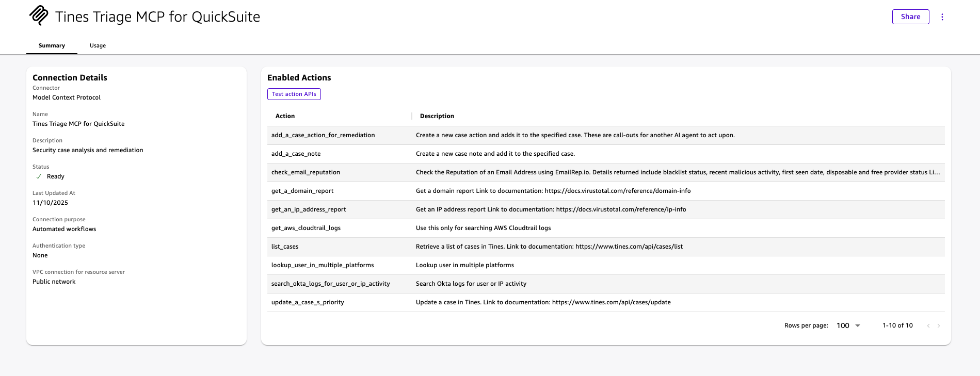Click 'Lookup user in multiple platforms' description
This screenshot has width=980, height=376.
tap(465, 265)
